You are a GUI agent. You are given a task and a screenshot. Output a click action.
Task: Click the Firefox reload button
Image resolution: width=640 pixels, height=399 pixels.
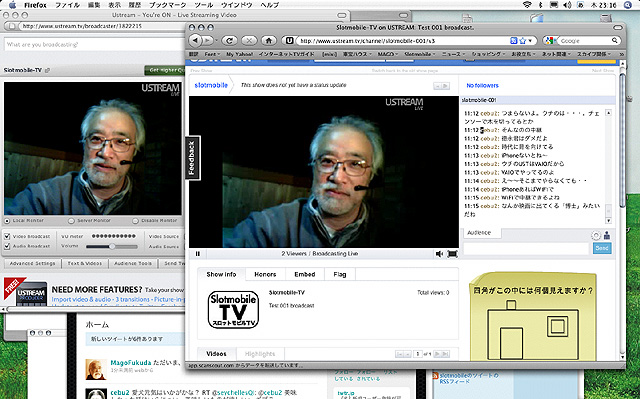coord(229,40)
